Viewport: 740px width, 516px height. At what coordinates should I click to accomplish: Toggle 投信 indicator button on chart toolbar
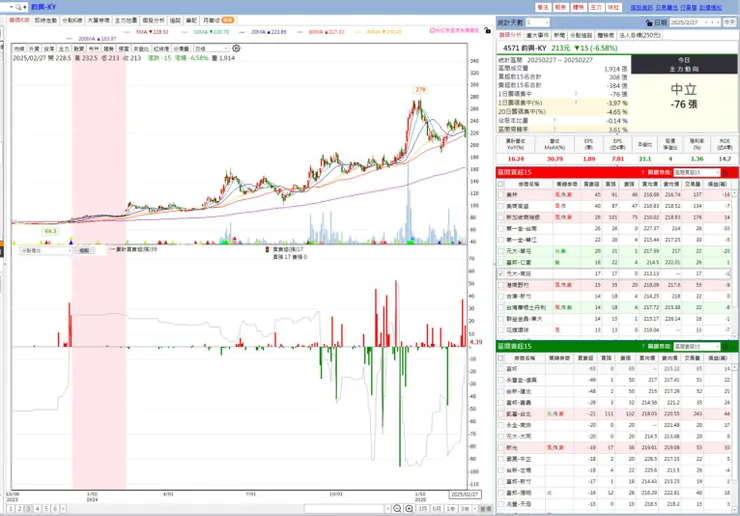click(49, 49)
